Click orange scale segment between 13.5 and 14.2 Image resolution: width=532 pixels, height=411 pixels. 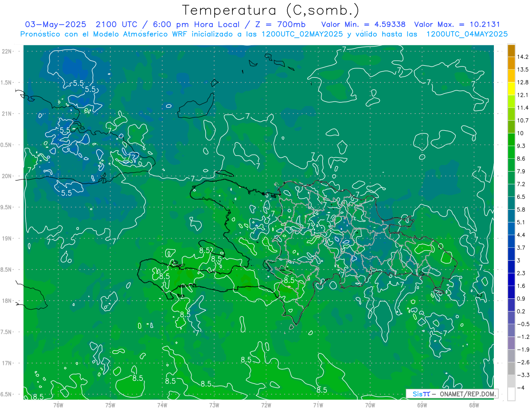(511, 63)
